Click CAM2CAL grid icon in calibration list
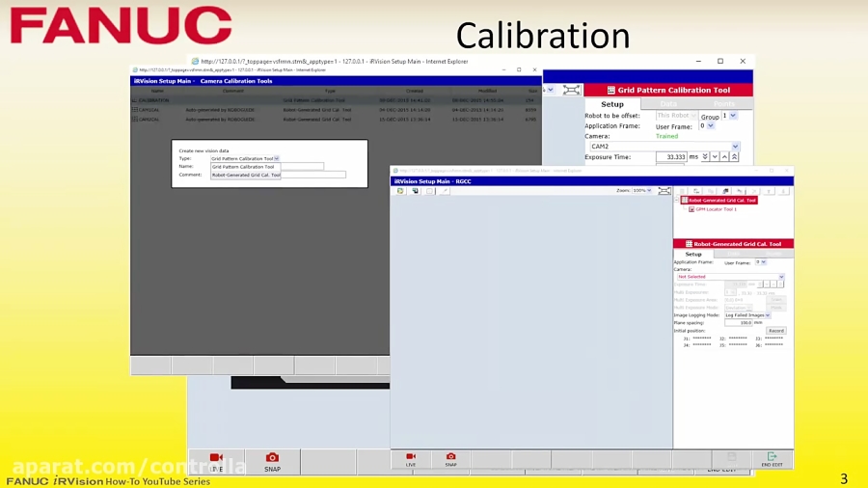The image size is (868, 488). pos(134,119)
